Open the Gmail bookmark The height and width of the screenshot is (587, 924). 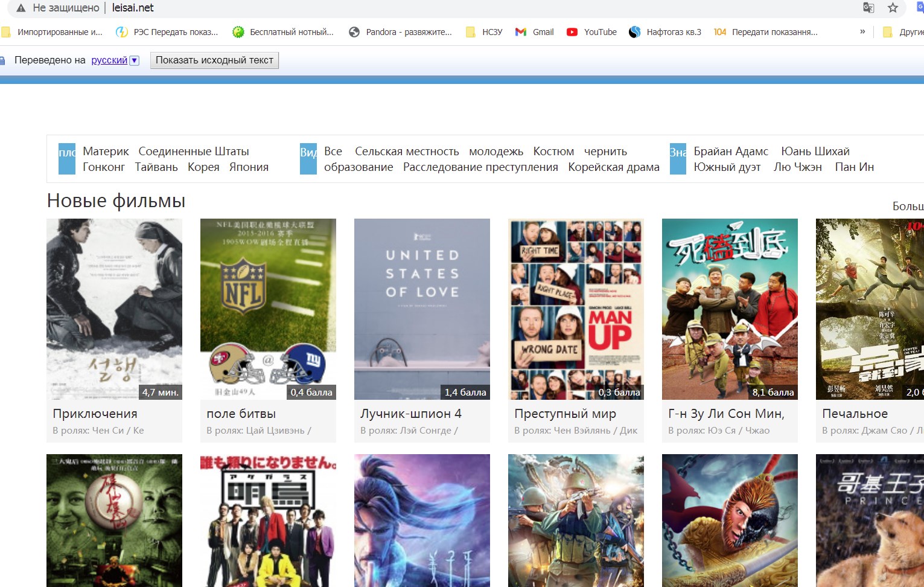click(534, 32)
